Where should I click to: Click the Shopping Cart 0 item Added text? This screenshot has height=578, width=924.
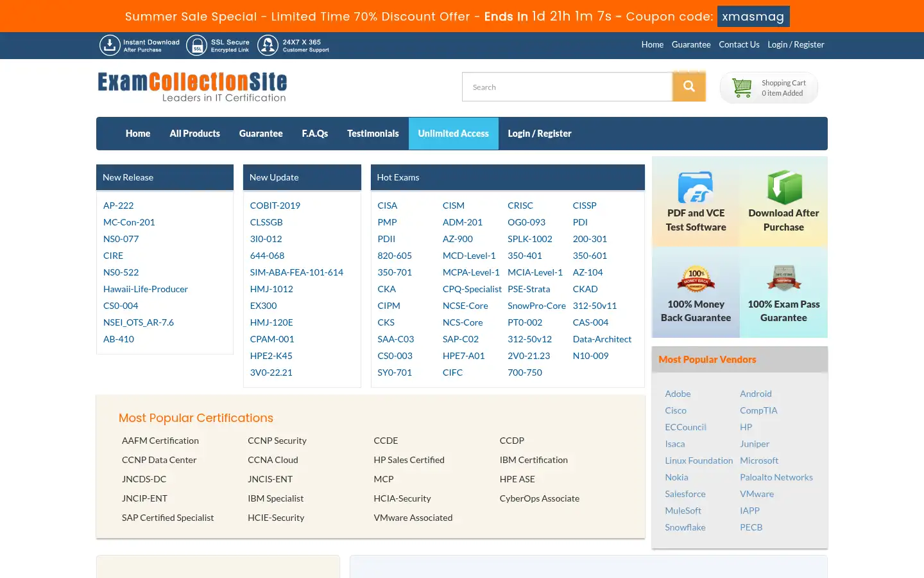coord(783,88)
